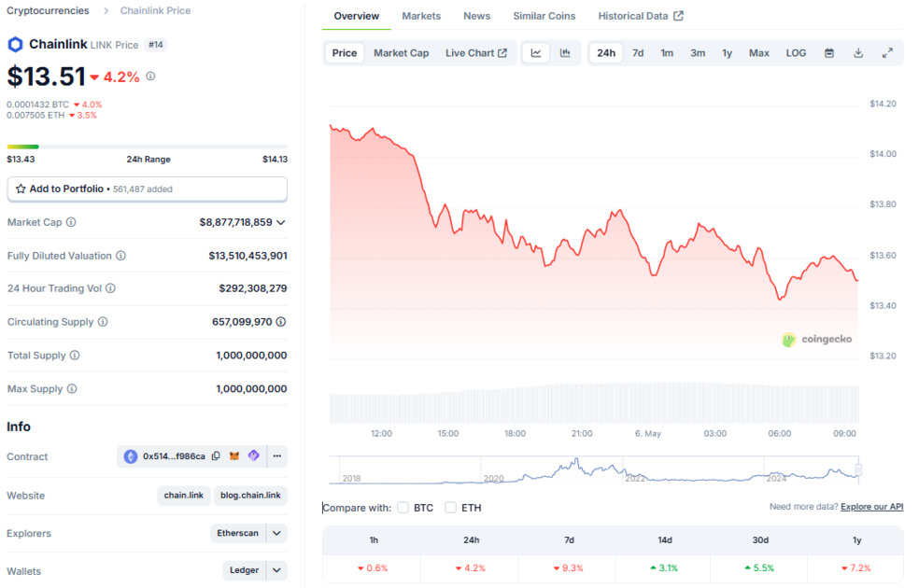This screenshot has width=919, height=588.
Task: Tick the ETH compare checkbox
Action: tap(450, 507)
